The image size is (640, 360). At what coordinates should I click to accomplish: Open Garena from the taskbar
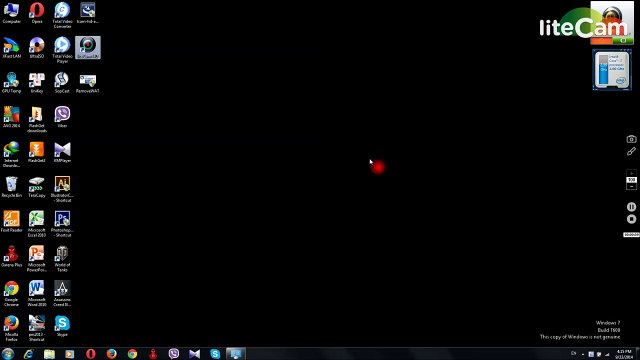(x=153, y=354)
